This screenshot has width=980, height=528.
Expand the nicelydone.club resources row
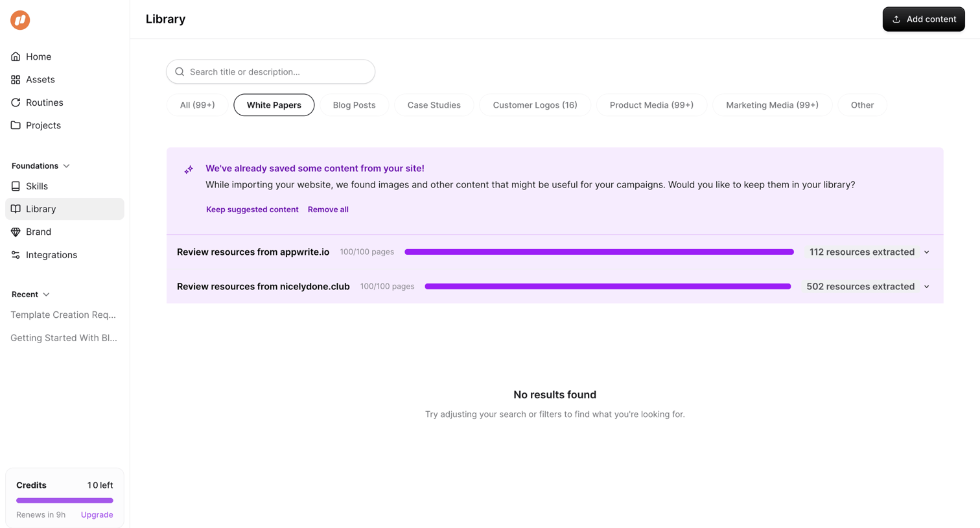pos(927,287)
